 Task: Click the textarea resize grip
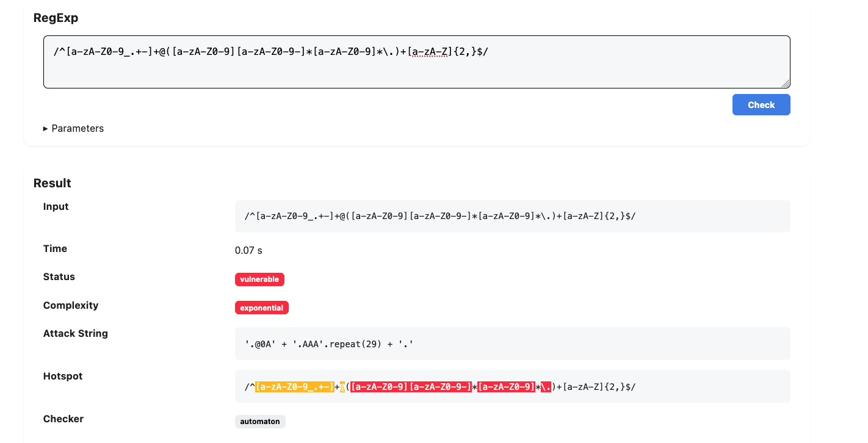click(786, 84)
